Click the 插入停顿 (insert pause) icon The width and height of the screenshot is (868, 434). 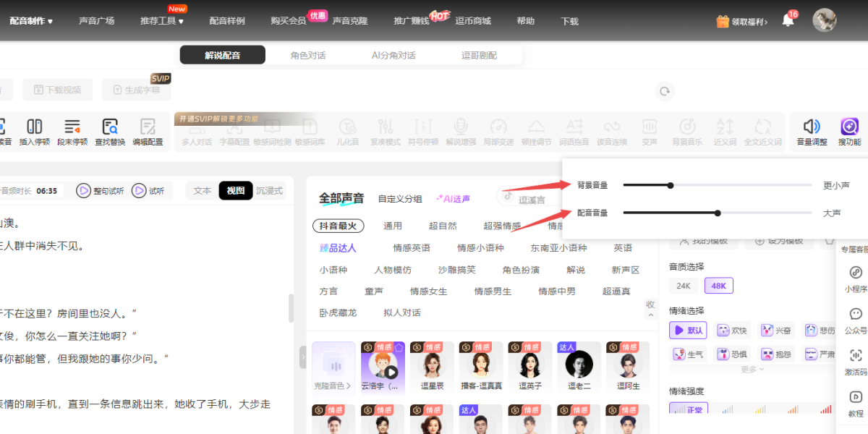click(x=34, y=127)
